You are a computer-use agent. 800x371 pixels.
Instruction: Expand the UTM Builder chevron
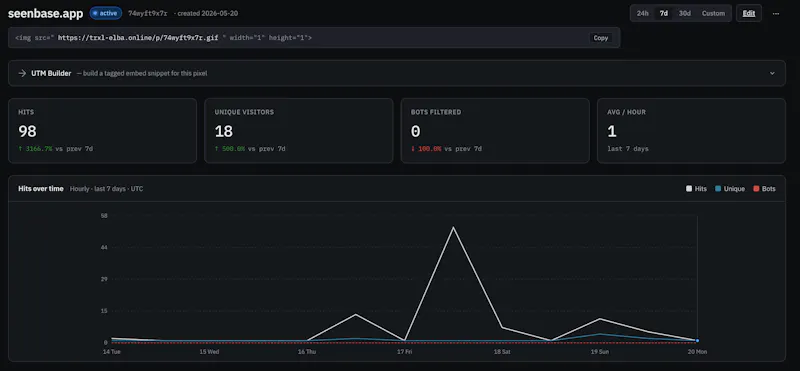772,73
